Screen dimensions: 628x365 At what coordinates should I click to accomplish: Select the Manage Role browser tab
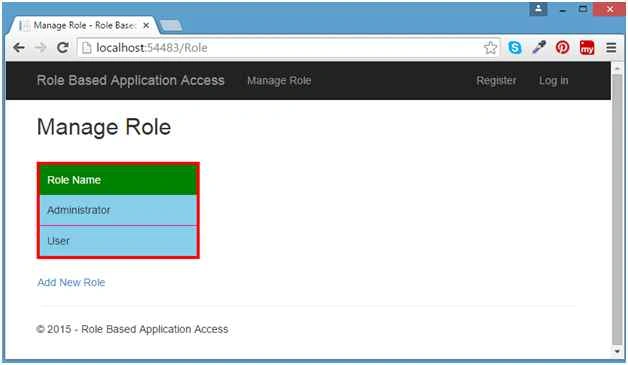click(82, 25)
